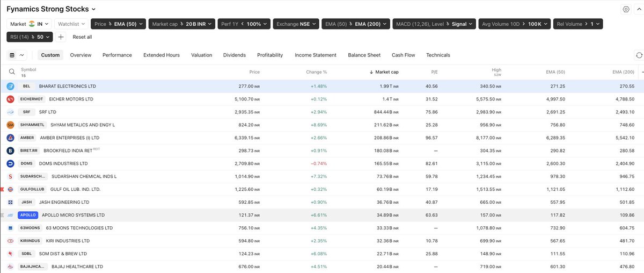Switch to the Extended Hours tab
Image resolution: width=644 pixels, height=273 pixels.
coord(162,55)
